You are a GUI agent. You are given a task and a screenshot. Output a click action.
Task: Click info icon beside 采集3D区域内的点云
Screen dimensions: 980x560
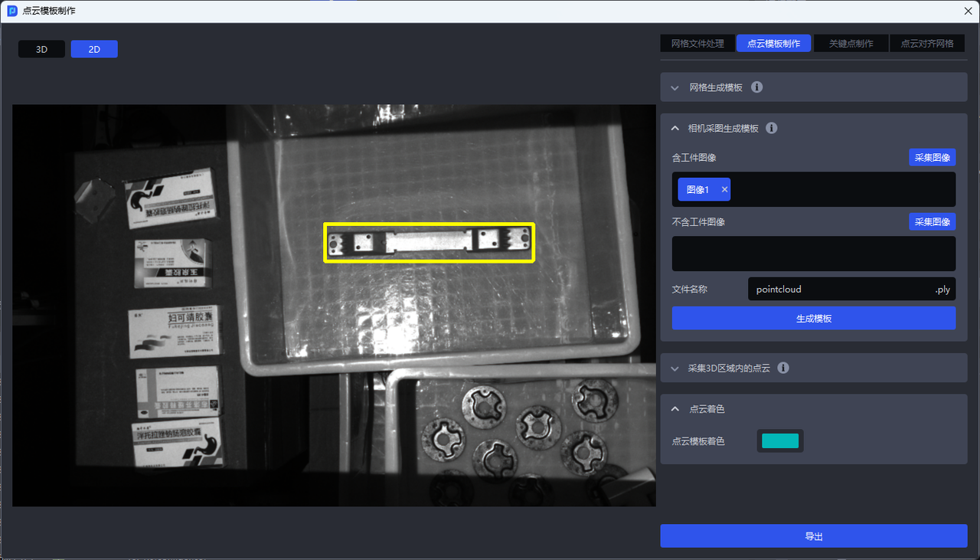783,368
